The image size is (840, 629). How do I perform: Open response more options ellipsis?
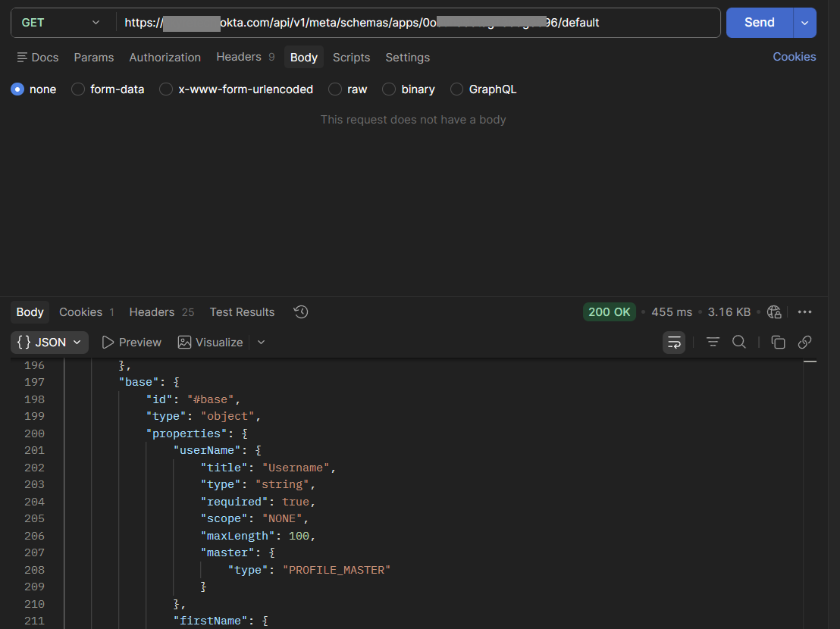click(804, 312)
